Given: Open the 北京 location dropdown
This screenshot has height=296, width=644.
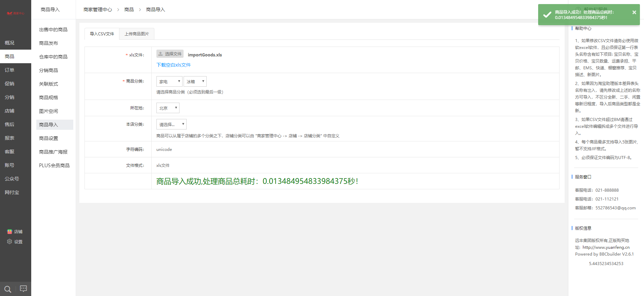Looking at the screenshot, I should [168, 108].
